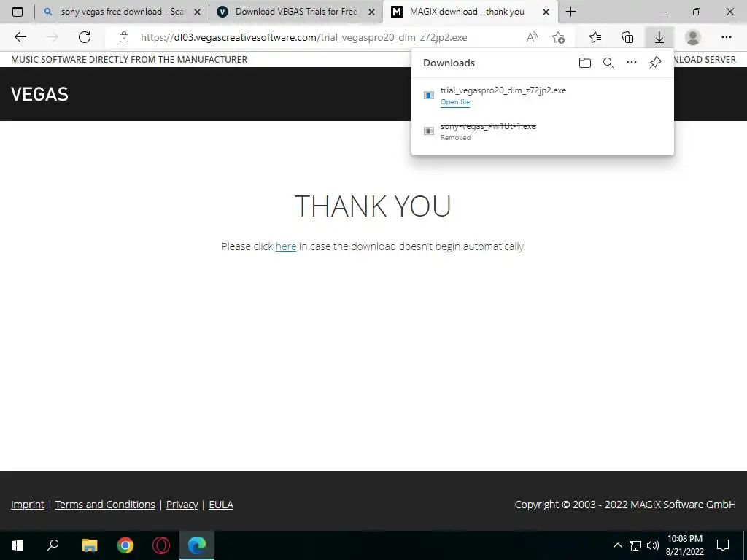Open the EULA footer link
The height and width of the screenshot is (560, 747).
point(221,505)
